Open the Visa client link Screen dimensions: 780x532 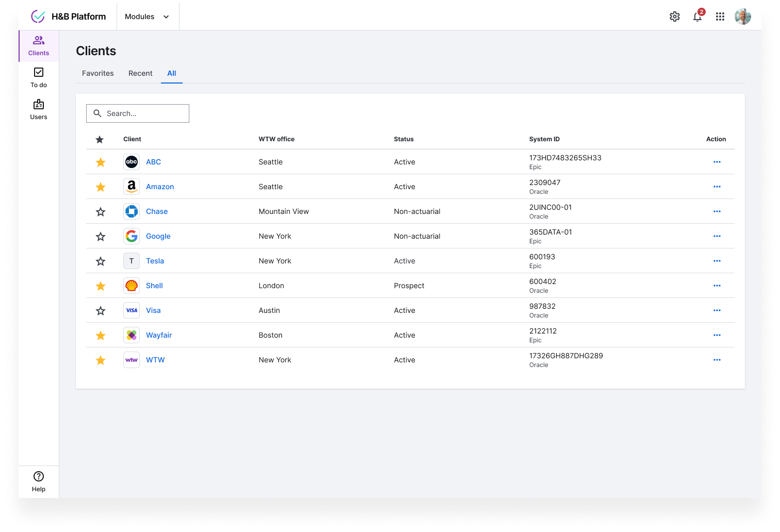click(153, 310)
